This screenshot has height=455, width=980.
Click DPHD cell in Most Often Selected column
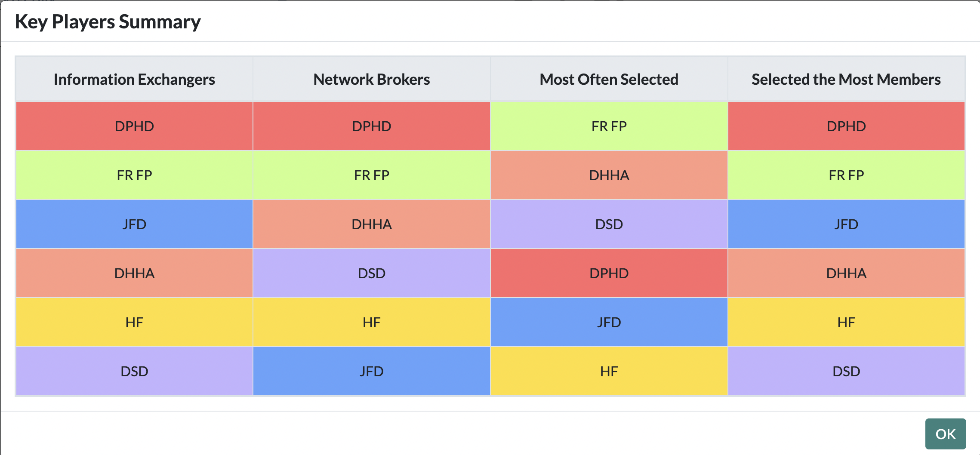tap(609, 273)
